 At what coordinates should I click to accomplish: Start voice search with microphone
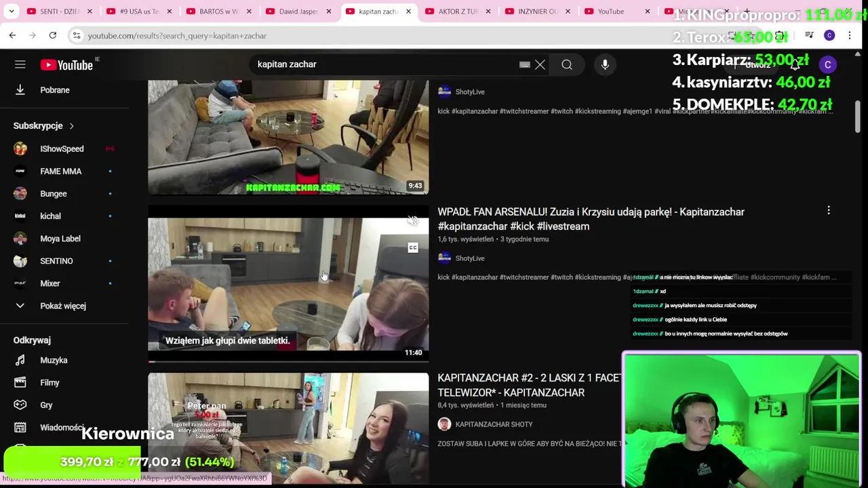click(605, 64)
